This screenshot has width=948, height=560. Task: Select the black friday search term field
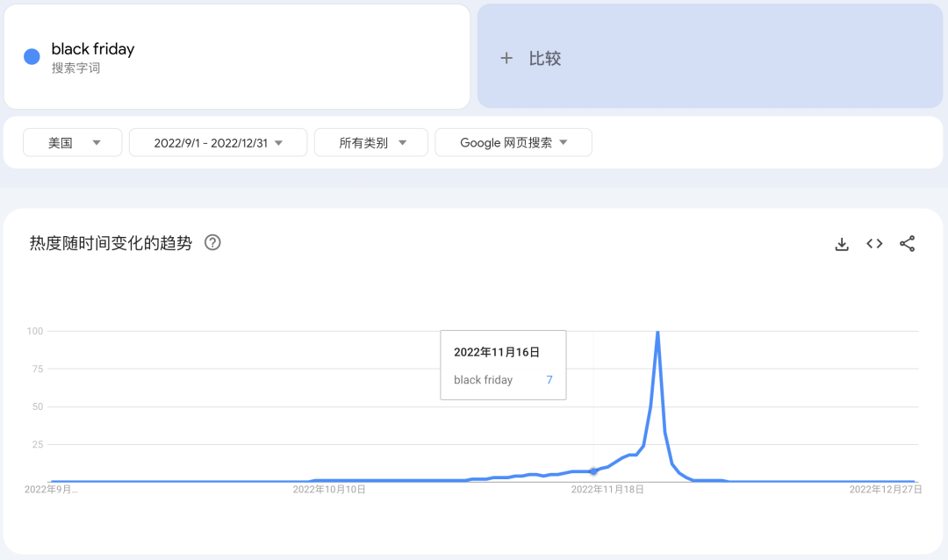pyautogui.click(x=93, y=49)
